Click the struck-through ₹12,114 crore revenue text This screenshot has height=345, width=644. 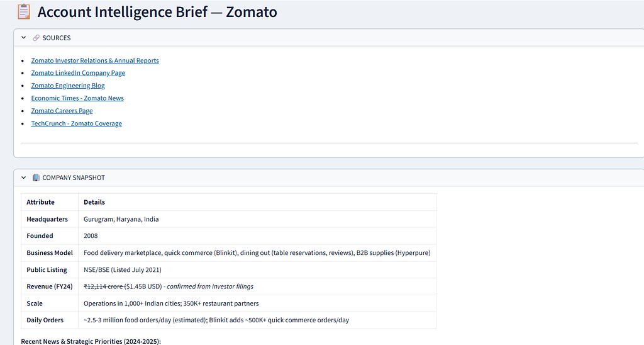[104, 286]
